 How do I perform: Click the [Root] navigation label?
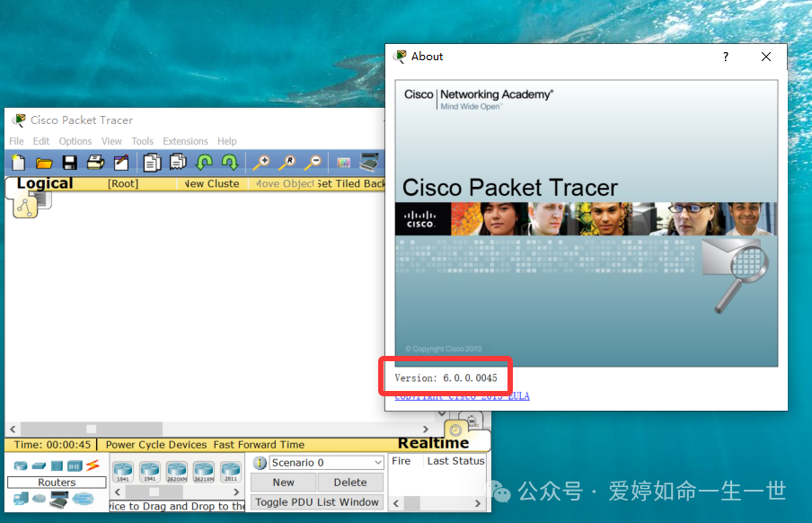tap(123, 183)
